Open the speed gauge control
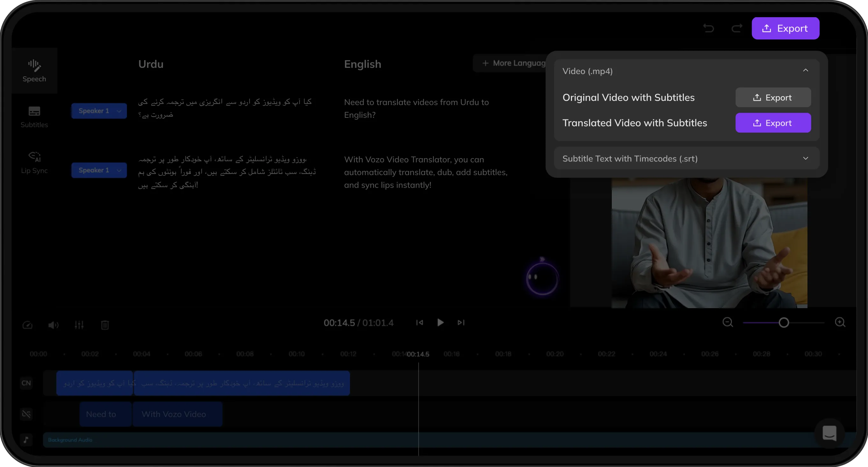This screenshot has width=868, height=467. (x=27, y=325)
